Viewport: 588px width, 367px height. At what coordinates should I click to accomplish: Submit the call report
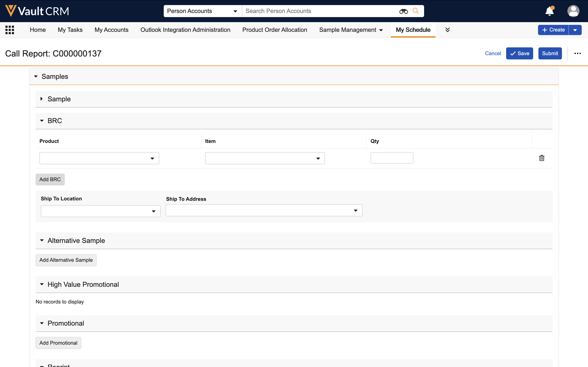click(550, 53)
